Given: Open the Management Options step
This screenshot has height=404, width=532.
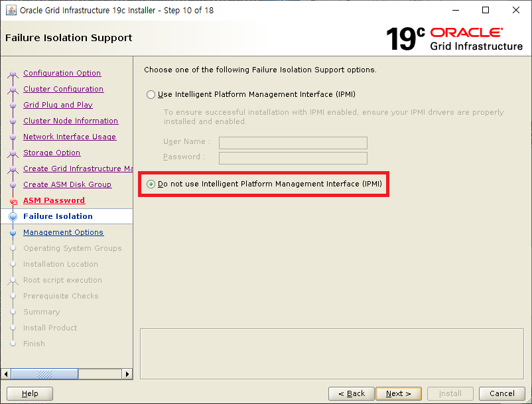Looking at the screenshot, I should click(x=63, y=232).
